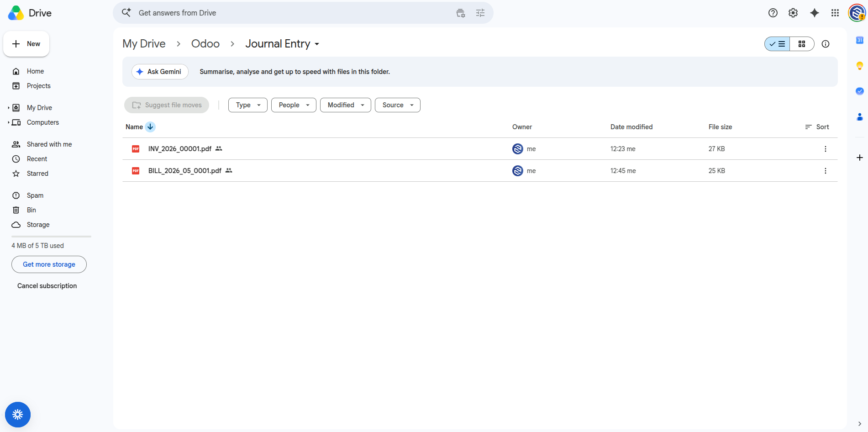Image resolution: width=868 pixels, height=432 pixels.
Task: Open the Settings gear icon
Action: click(x=793, y=13)
